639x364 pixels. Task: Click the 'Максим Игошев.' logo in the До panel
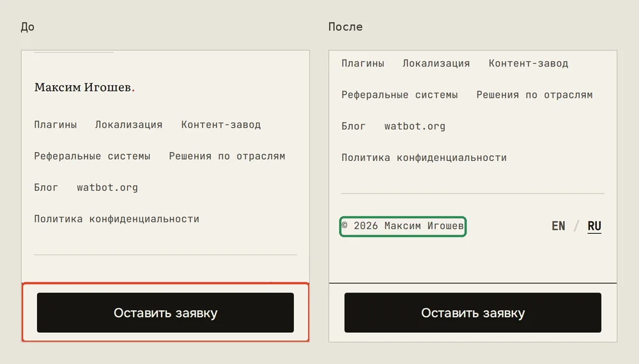coord(84,87)
